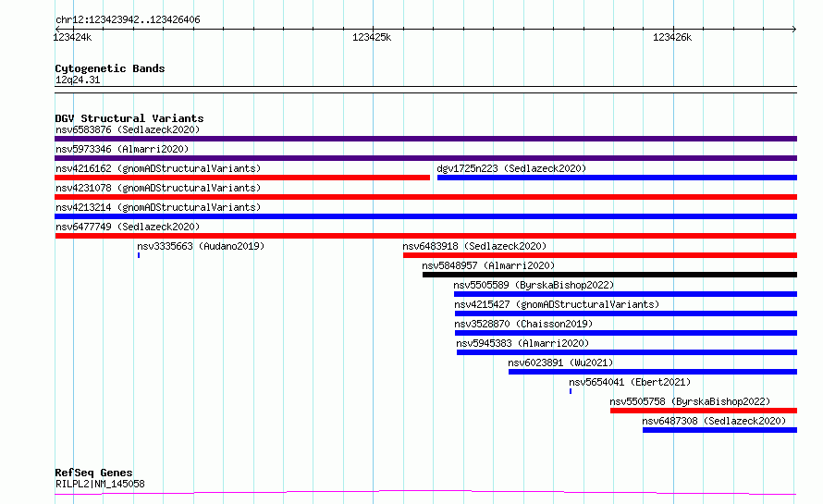Click the tiny blue marker under nsv5654041

[x=571, y=391]
